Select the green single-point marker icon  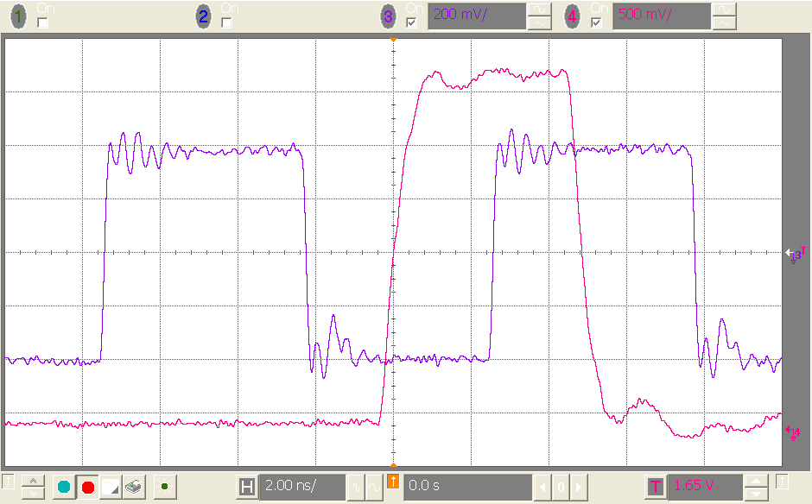(164, 485)
